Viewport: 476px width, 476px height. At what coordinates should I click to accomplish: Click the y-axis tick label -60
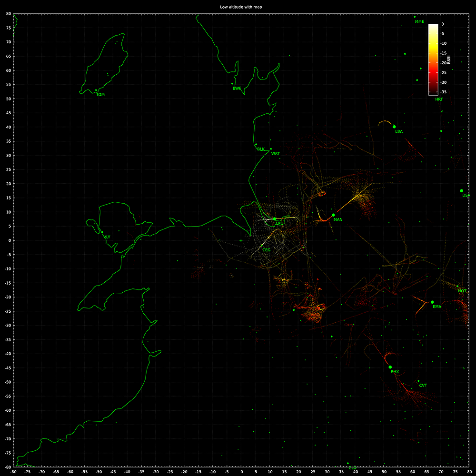(8, 410)
